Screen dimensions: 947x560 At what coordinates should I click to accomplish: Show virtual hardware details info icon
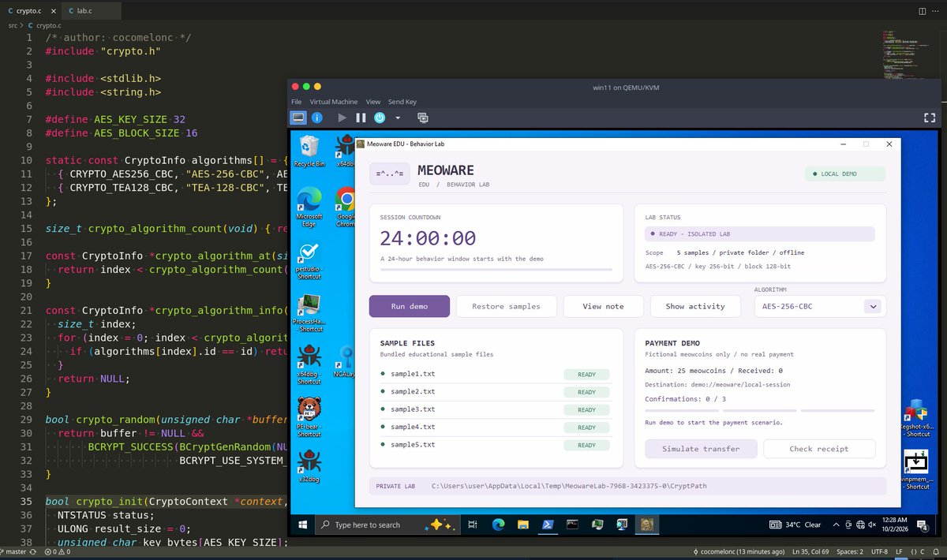(316, 118)
